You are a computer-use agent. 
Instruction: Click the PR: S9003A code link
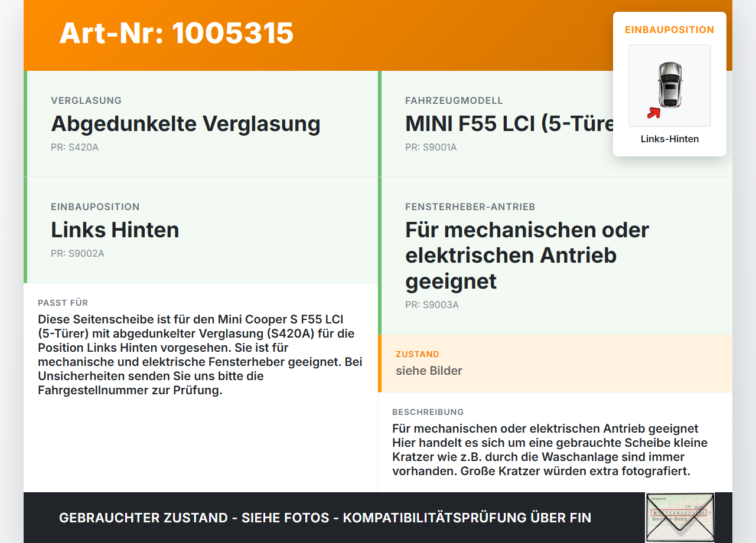click(431, 305)
